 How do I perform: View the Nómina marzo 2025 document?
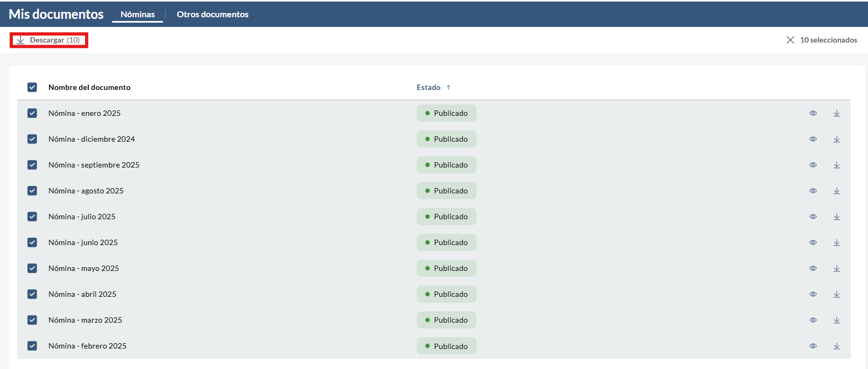pyautogui.click(x=813, y=320)
